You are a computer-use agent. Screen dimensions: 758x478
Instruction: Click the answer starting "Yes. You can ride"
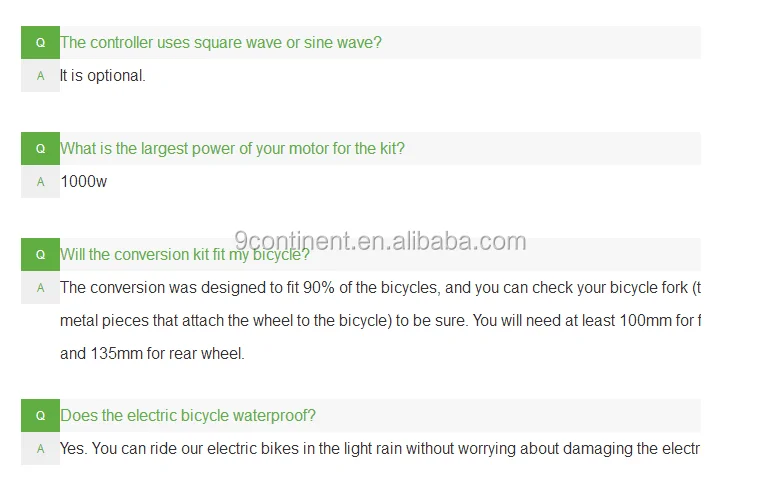pyautogui.click(x=378, y=449)
